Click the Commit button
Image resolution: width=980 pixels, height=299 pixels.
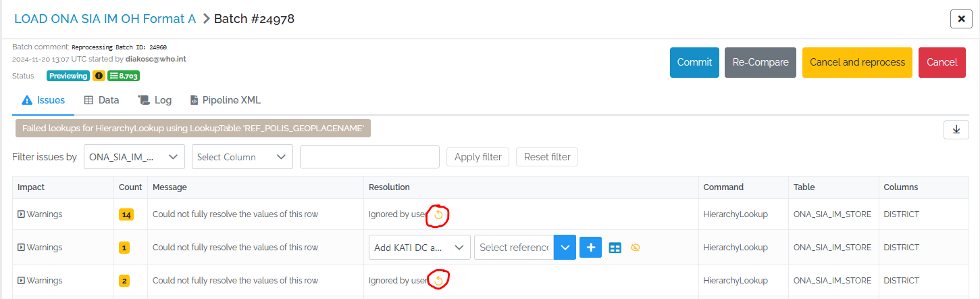point(694,62)
